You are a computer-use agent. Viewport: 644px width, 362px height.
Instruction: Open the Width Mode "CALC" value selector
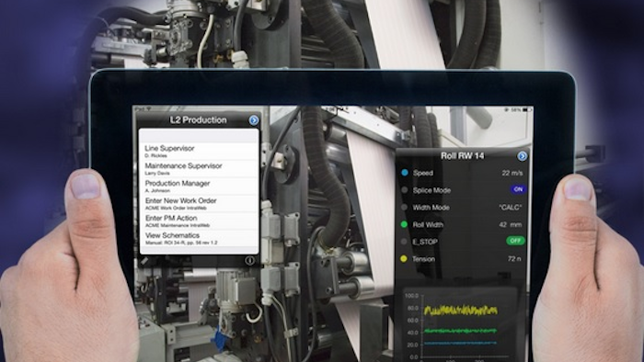(x=510, y=208)
